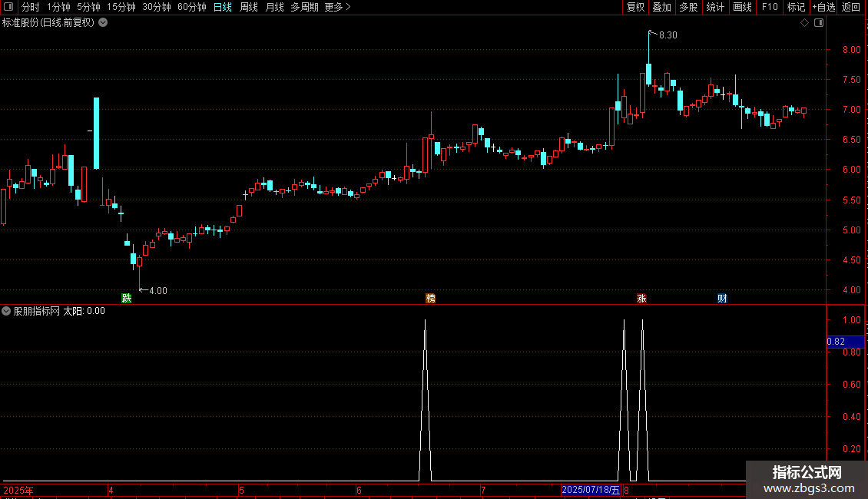
Task: Switch to the 日线 period tab
Action: 223,7
